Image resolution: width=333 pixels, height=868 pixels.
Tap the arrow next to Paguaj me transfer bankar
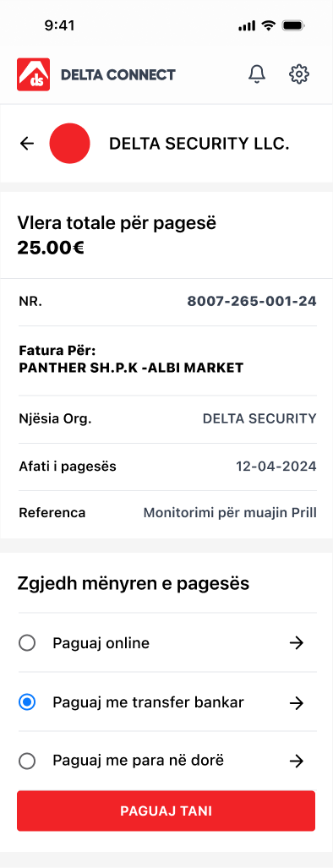[x=297, y=703]
